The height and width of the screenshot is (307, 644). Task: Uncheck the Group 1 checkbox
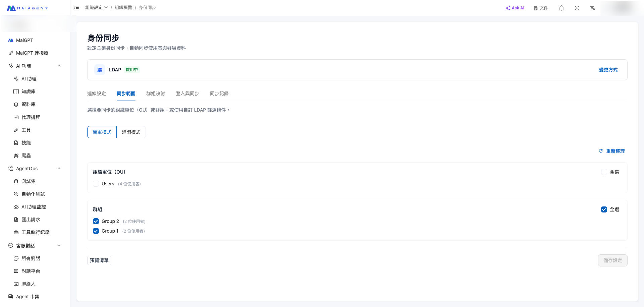click(x=96, y=231)
